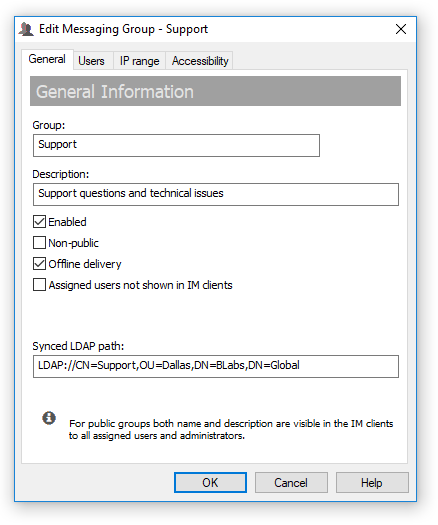Screen dimensions: 438x525
Task: Open the Users tab
Action: [91, 61]
